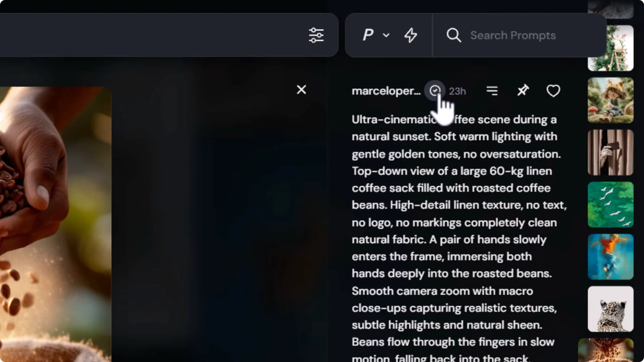
Task: Favorite the prompt using the heart icon
Action: 553,90
